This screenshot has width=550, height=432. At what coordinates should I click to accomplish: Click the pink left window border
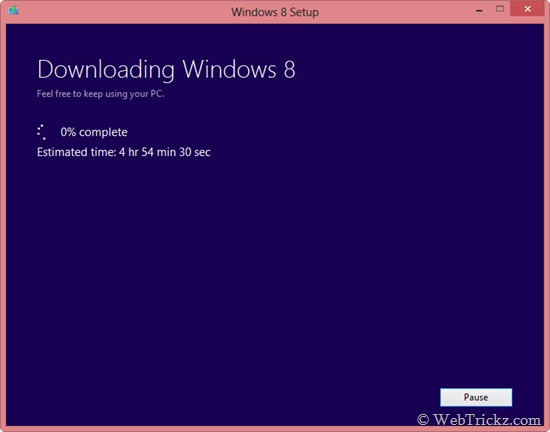pyautogui.click(x=3, y=224)
